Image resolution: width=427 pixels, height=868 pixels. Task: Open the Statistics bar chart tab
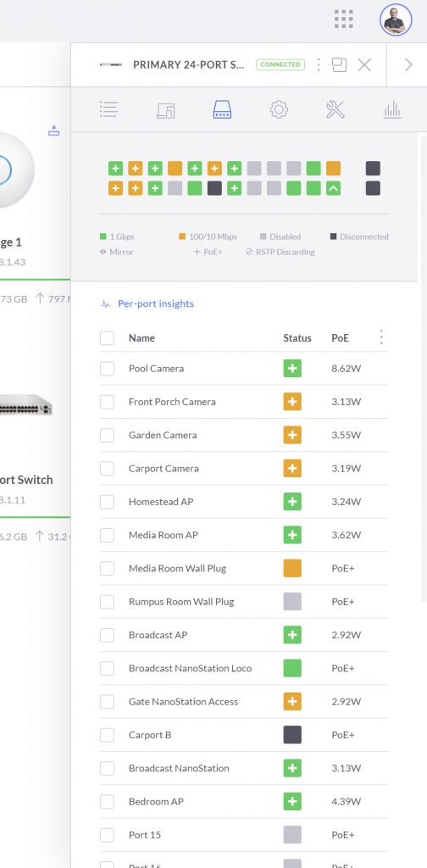tap(392, 109)
